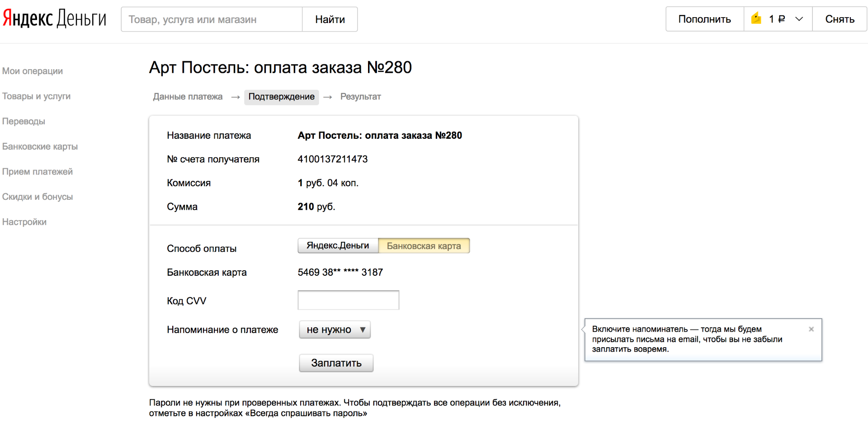868x424 pixels.
Task: Focus the product search field
Action: [x=211, y=19]
